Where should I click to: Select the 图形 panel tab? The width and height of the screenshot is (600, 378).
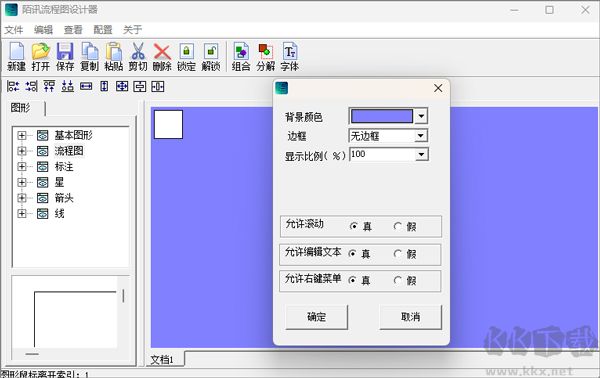(x=21, y=108)
